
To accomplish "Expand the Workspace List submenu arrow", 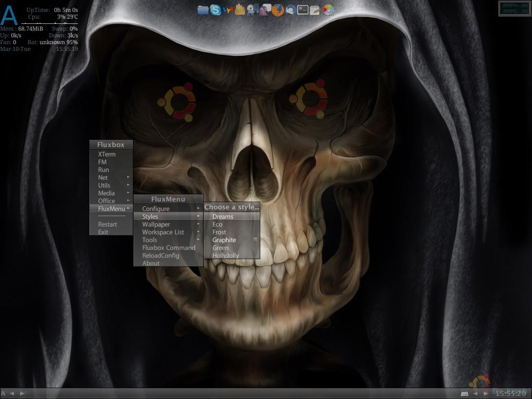I will click(x=198, y=232).
